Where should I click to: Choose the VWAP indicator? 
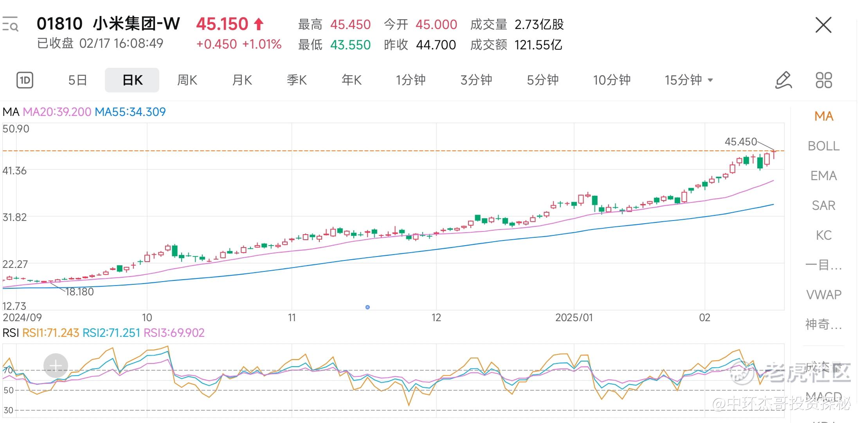tap(824, 295)
